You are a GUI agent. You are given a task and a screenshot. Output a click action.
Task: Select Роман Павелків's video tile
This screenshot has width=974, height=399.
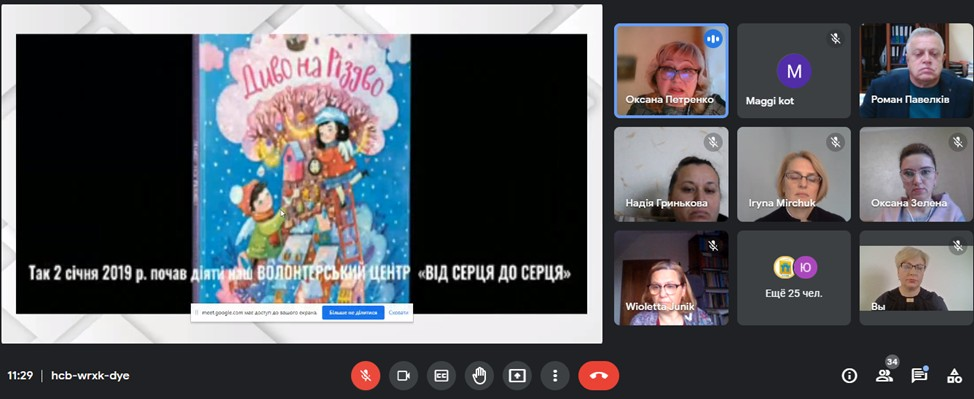point(916,71)
